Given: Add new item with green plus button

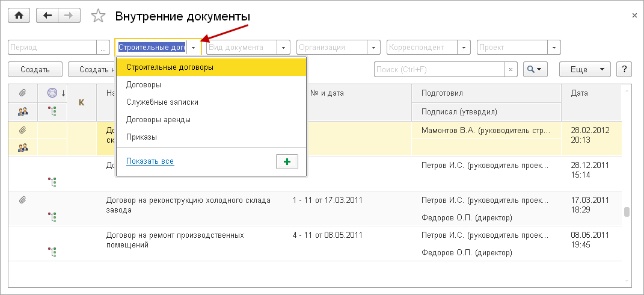Looking at the screenshot, I should tap(287, 162).
